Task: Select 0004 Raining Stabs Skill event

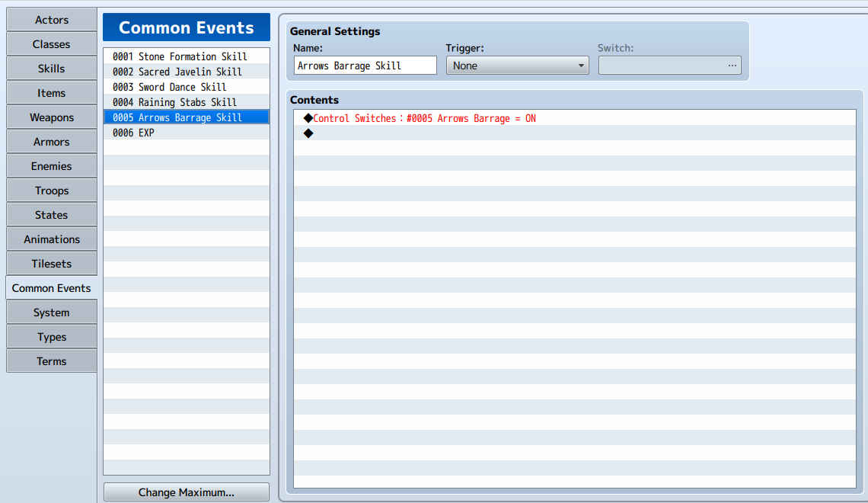Action: tap(187, 102)
